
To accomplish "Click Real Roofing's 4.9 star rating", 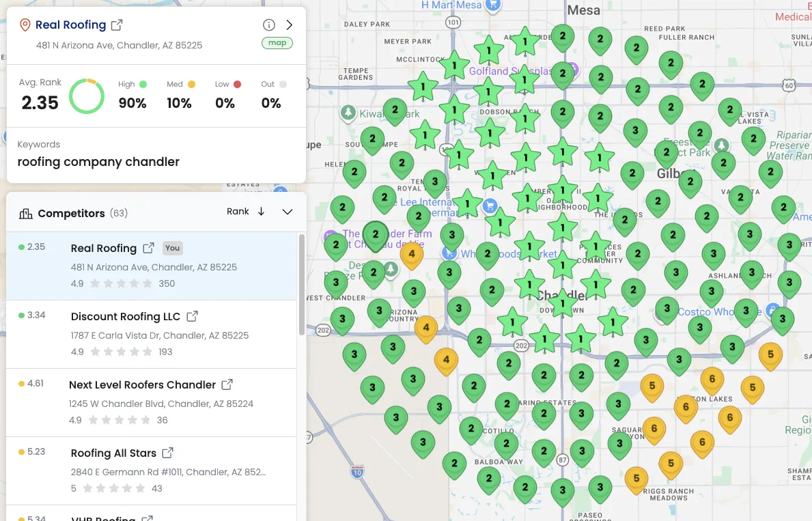I will click(x=77, y=283).
